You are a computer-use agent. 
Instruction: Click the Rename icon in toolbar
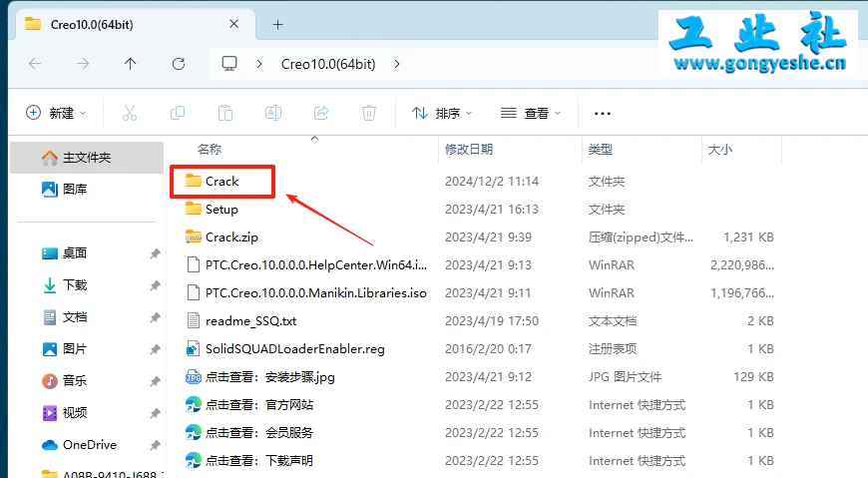(273, 113)
